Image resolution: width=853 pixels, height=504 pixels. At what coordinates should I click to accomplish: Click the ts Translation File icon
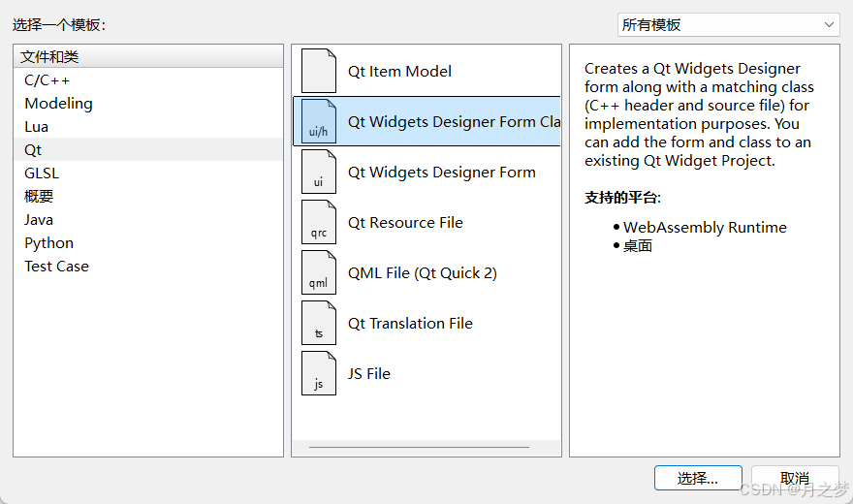click(319, 323)
